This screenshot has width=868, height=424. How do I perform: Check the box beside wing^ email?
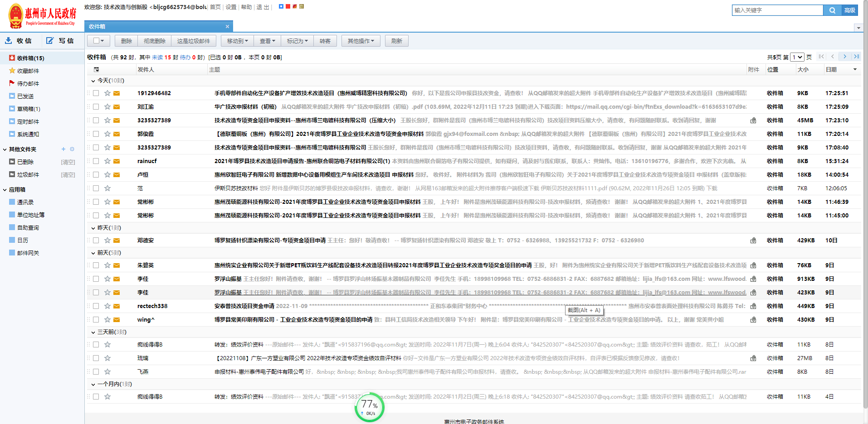point(96,320)
